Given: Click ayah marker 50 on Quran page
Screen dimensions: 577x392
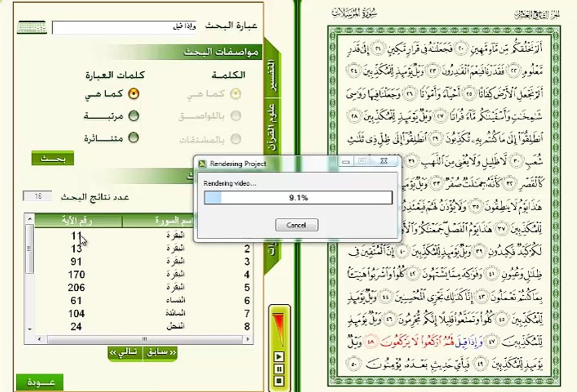Looking at the screenshot, I should pyautogui.click(x=354, y=364).
